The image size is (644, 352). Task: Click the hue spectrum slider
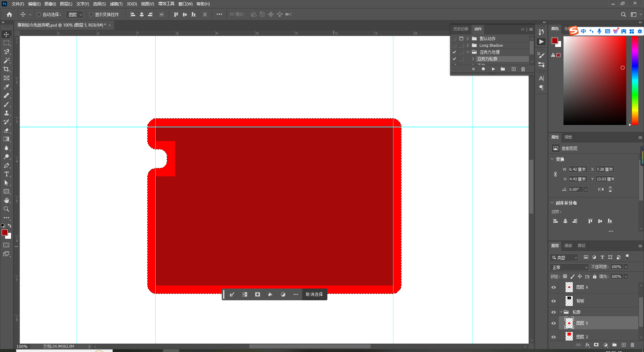[x=635, y=80]
